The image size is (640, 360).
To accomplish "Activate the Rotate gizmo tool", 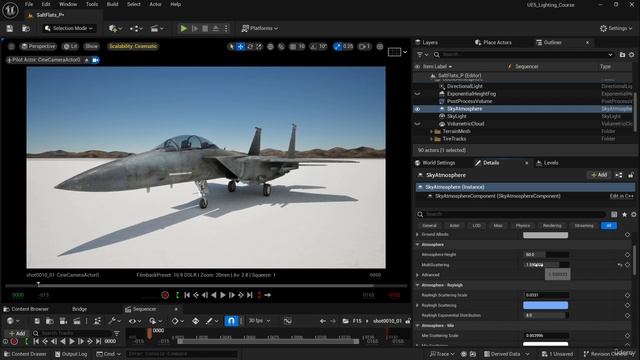I will pos(250,47).
